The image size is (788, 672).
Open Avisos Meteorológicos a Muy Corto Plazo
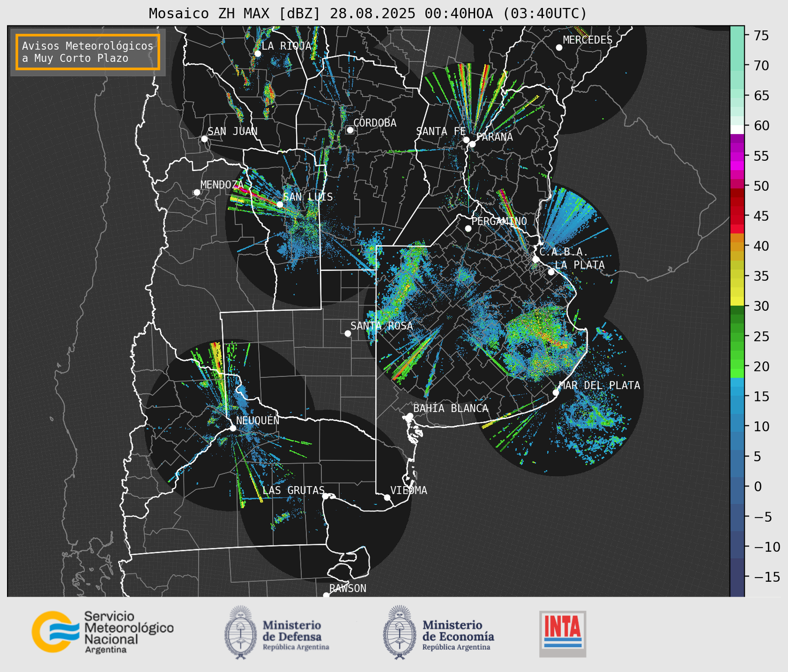(88, 52)
